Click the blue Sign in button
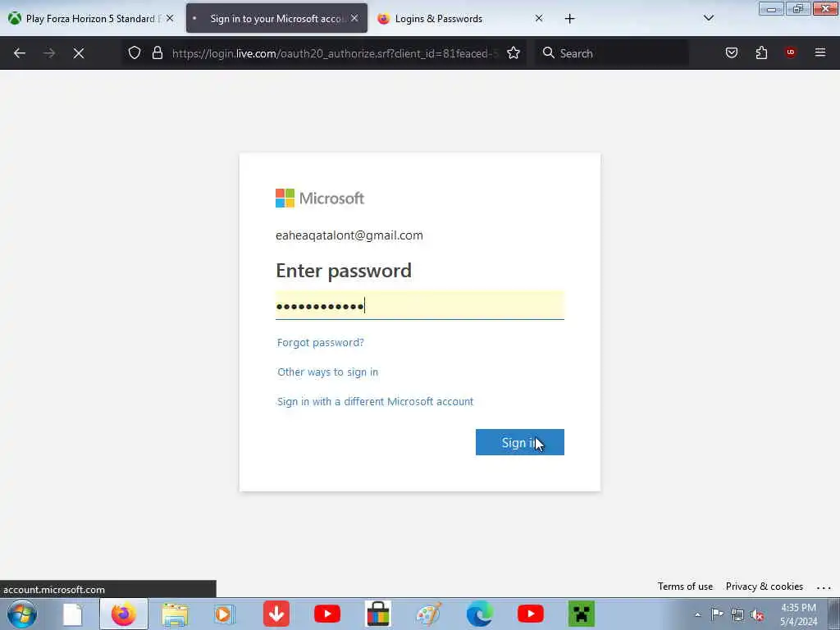 [x=519, y=442]
